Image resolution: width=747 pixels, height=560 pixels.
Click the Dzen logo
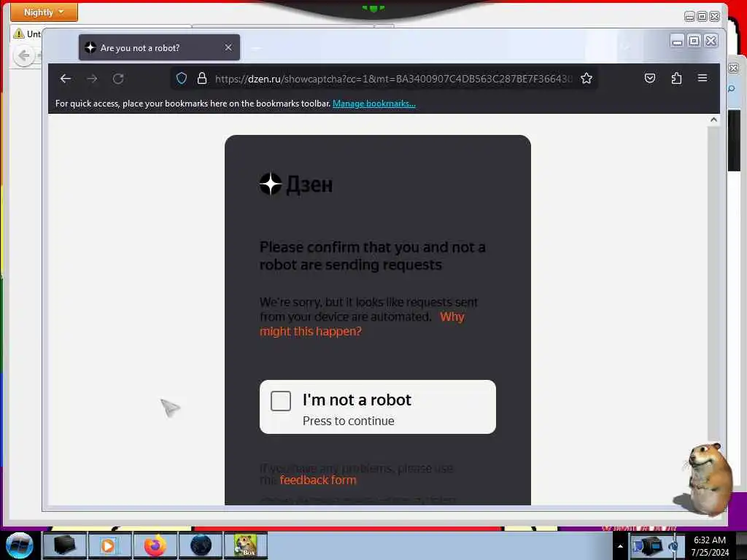[x=296, y=184]
